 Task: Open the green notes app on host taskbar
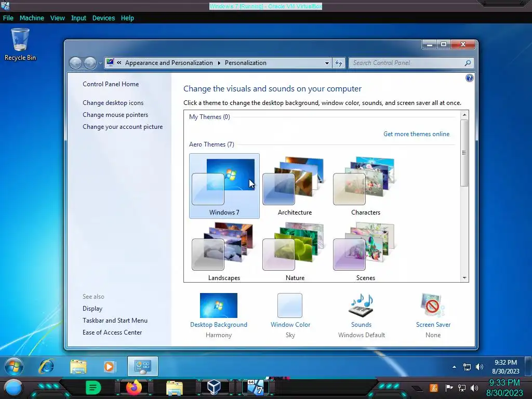coord(94,388)
